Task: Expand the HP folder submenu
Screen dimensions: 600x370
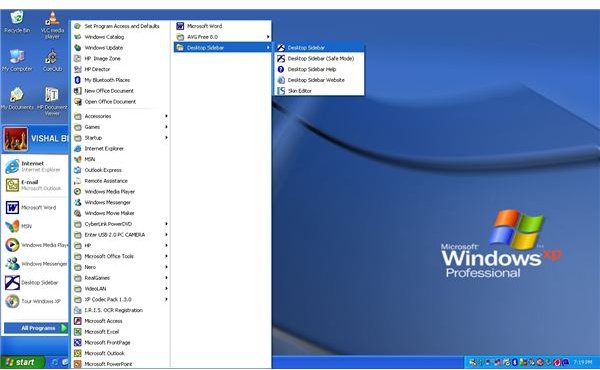Action: 121,245
